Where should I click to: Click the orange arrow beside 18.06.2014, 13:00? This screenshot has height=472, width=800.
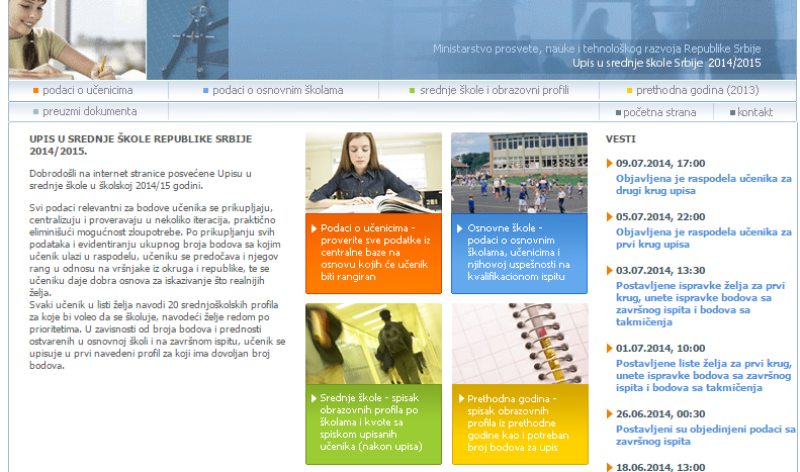609,467
